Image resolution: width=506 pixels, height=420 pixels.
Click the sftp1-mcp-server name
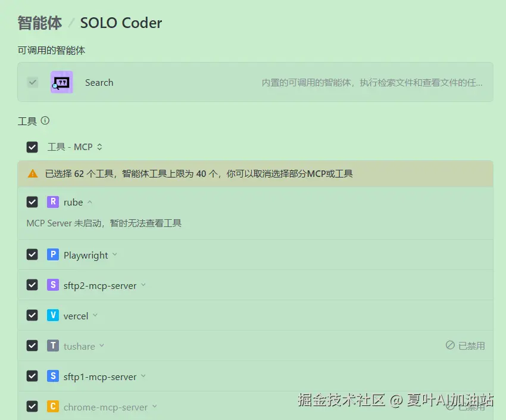pos(100,377)
